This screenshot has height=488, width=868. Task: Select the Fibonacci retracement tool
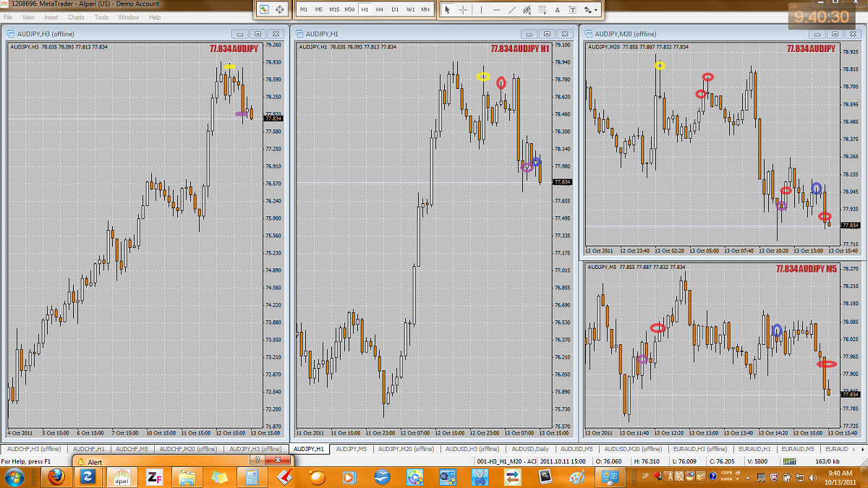tap(541, 9)
